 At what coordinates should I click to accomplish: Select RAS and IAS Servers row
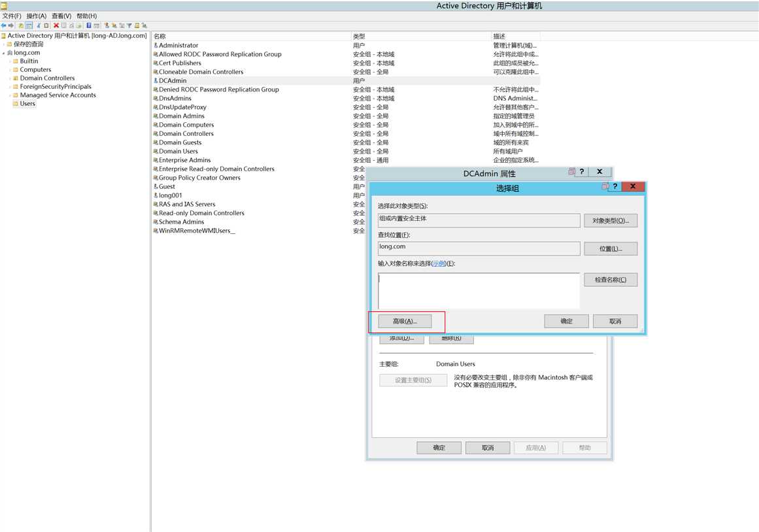259,205
